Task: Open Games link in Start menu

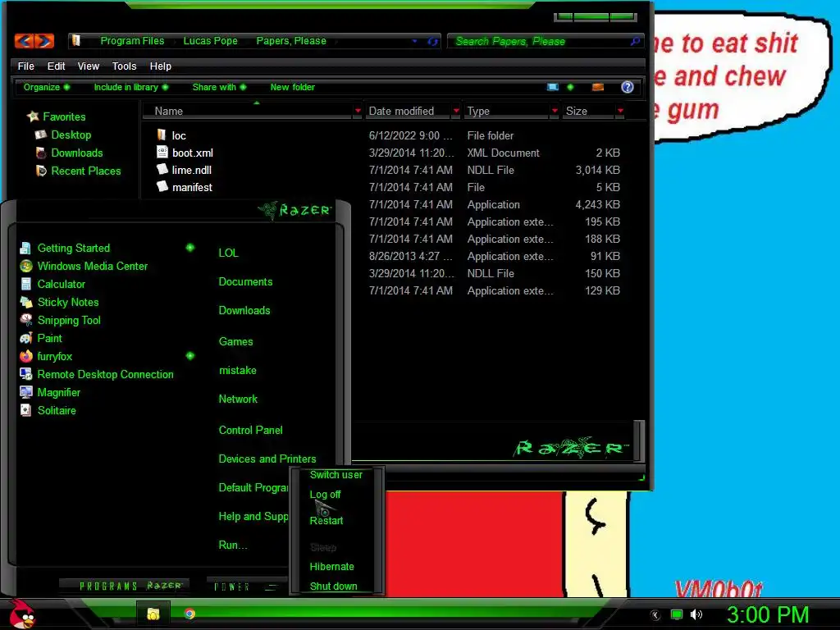Action: click(x=235, y=342)
